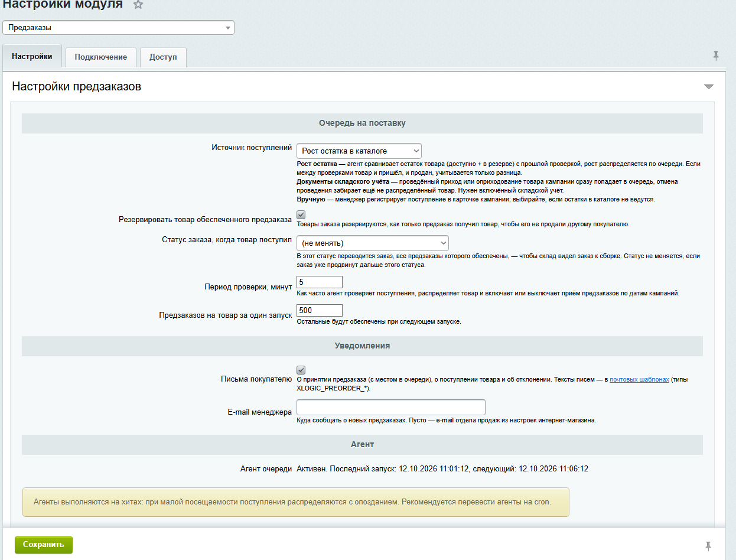Click the Источник поступлений label
The width and height of the screenshot is (736, 560).
(252, 148)
